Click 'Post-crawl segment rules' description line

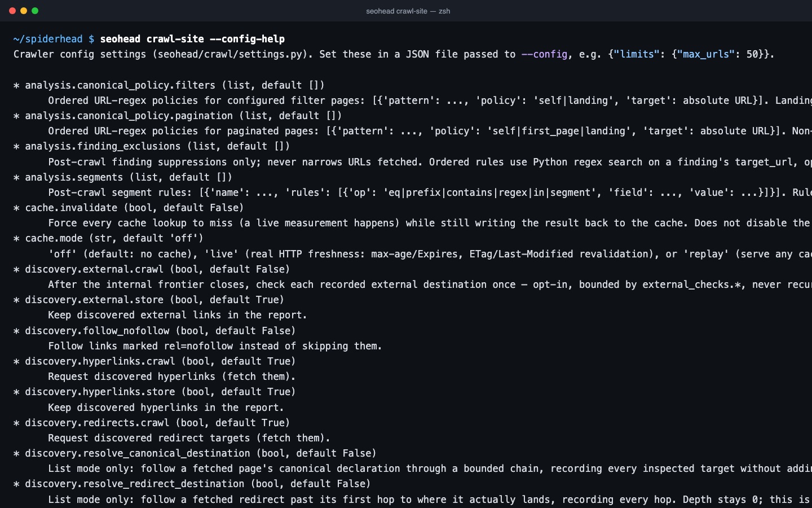click(430, 192)
